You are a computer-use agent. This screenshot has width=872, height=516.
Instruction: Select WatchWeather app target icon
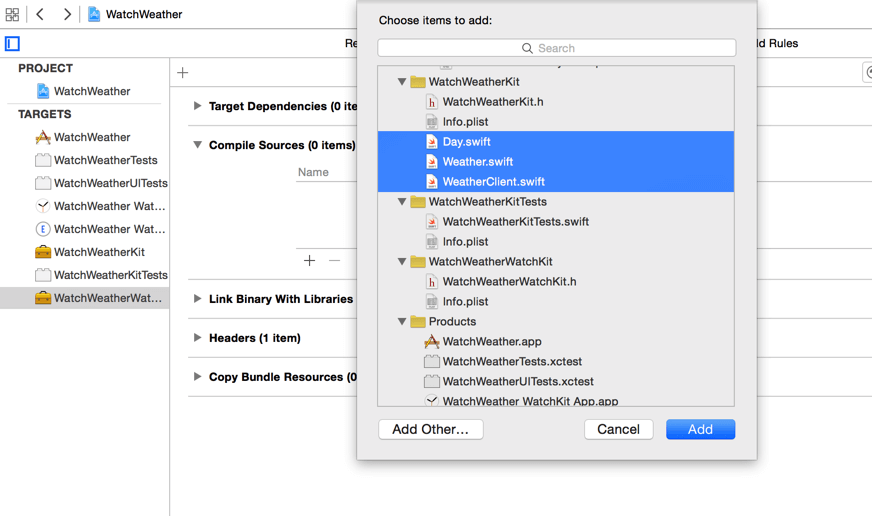click(43, 137)
